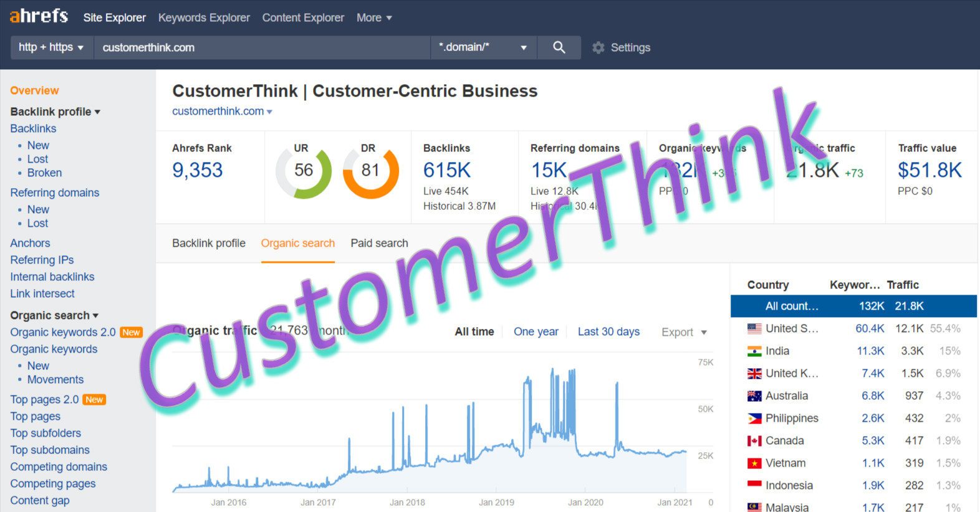The width and height of the screenshot is (980, 512).
Task: Open the http + https protocol dropdown
Action: pyautogui.click(x=51, y=47)
